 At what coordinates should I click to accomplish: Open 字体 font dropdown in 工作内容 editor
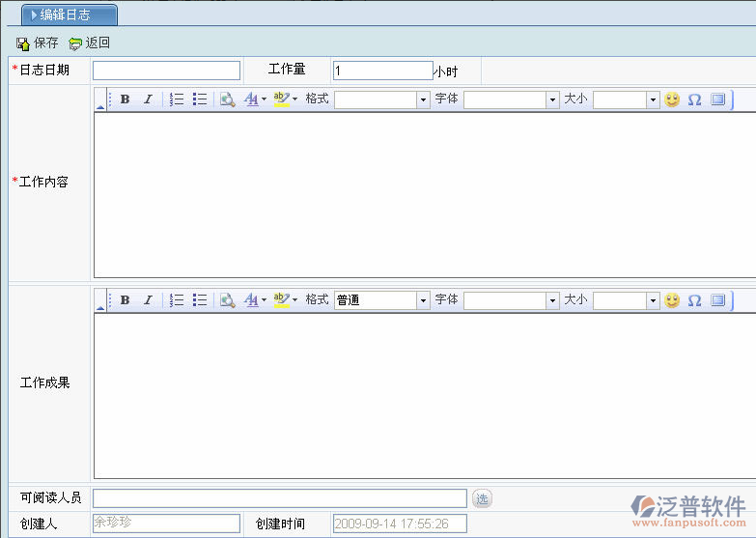[511, 99]
